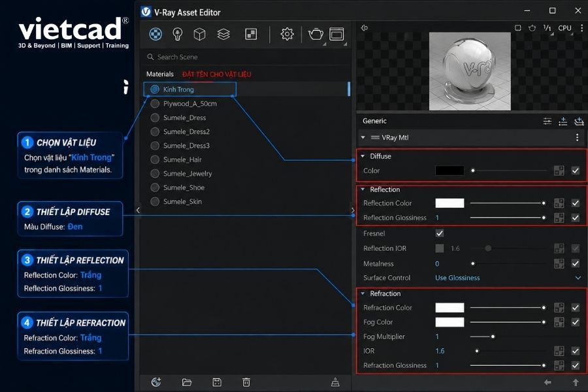
Task: Click the Metalness value 0
Action: (437, 264)
